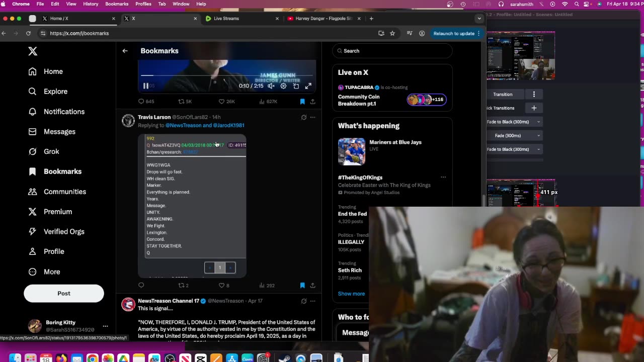Unmute the video with the speaker icon
This screenshot has width=644, height=362.
point(271,86)
